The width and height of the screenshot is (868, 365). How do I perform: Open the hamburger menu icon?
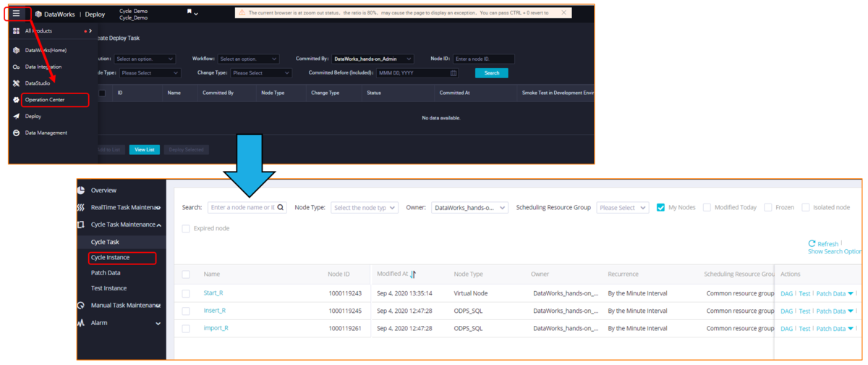point(16,13)
